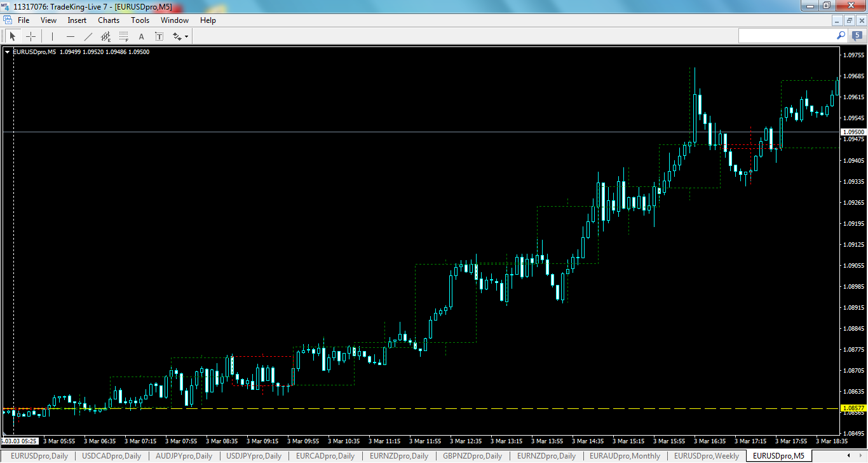Close the TradeKing MetaTrader application window
Image resolution: width=868 pixels, height=463 pixels.
click(850, 6)
